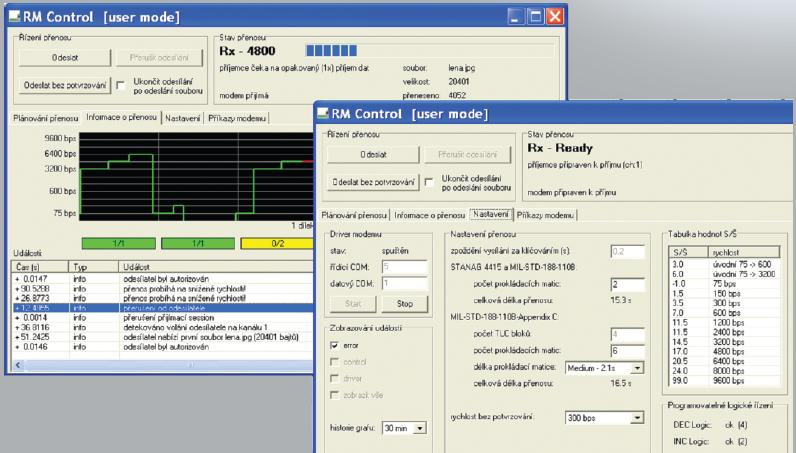Select table row 'úvodní 75 -> 600'
The height and width of the screenshot is (453, 796).
pos(725,265)
